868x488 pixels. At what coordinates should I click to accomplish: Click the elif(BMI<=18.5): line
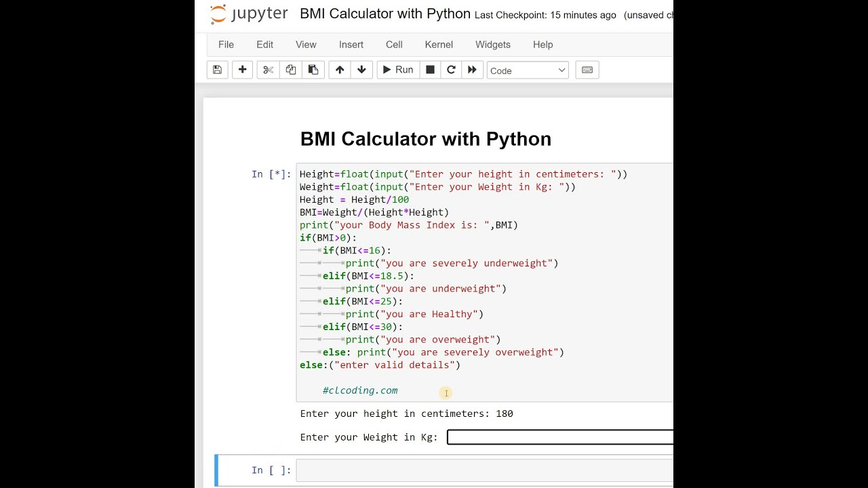coord(368,276)
